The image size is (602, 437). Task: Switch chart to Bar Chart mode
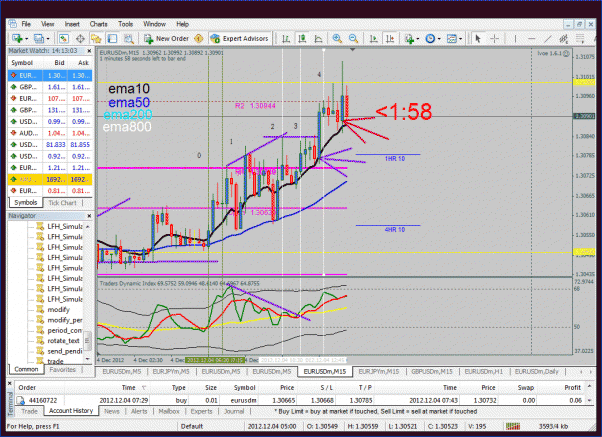click(286, 38)
